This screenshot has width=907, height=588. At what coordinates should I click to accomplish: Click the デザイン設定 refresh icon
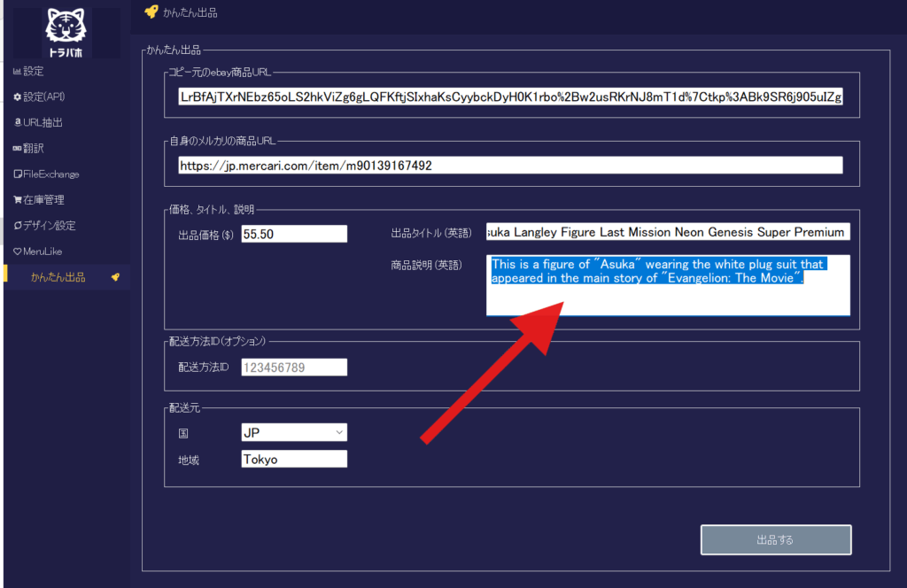(x=17, y=226)
